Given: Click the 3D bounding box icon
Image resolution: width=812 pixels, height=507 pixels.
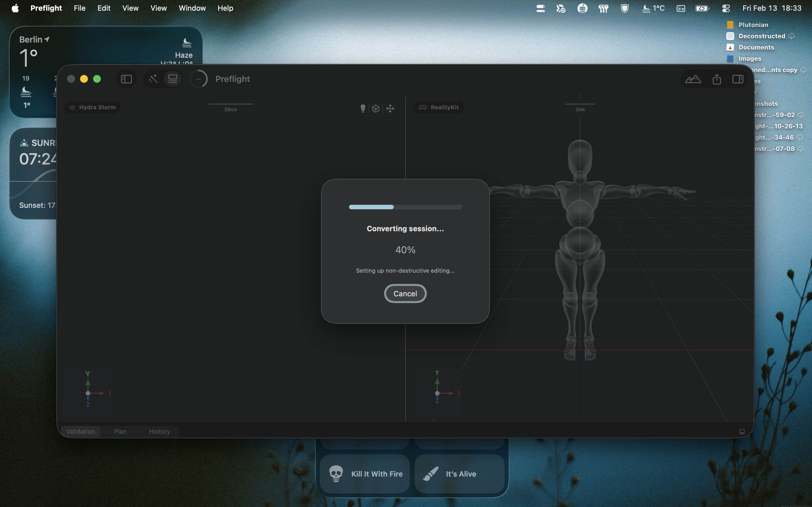Looking at the screenshot, I should click(376, 108).
